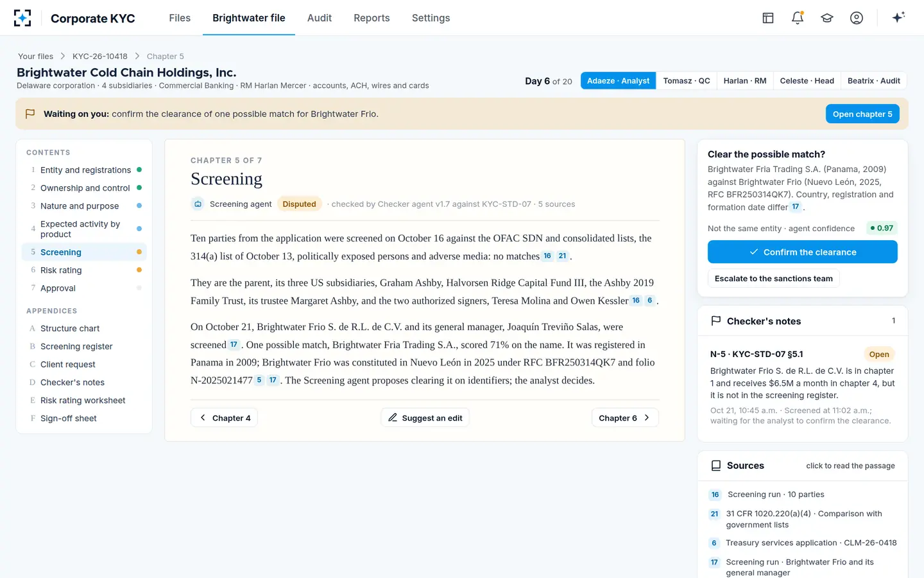Go forward to Chapter 6
The height and width of the screenshot is (578, 924).
point(625,417)
